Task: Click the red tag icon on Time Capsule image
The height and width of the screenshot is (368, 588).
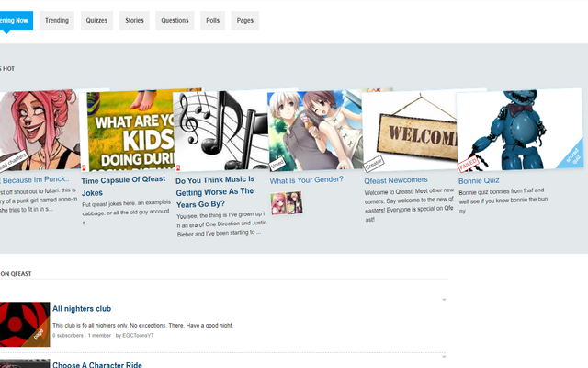Action: coord(85,167)
